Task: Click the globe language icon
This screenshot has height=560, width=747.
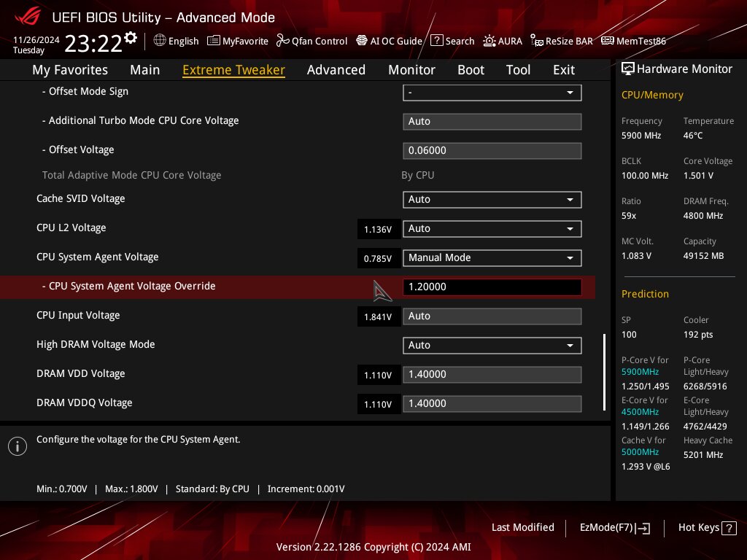Action: [x=160, y=41]
